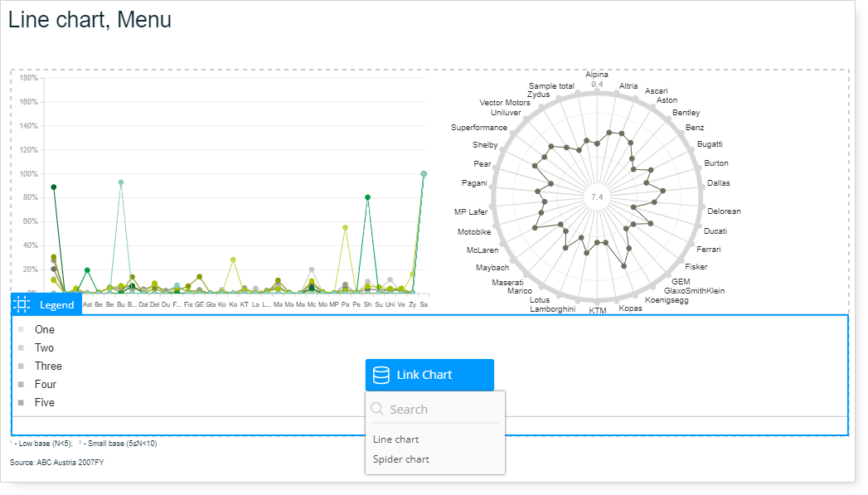Image resolution: width=868 pixels, height=495 pixels.
Task: Click the Vector Motors label on spider chart
Action: pos(504,103)
